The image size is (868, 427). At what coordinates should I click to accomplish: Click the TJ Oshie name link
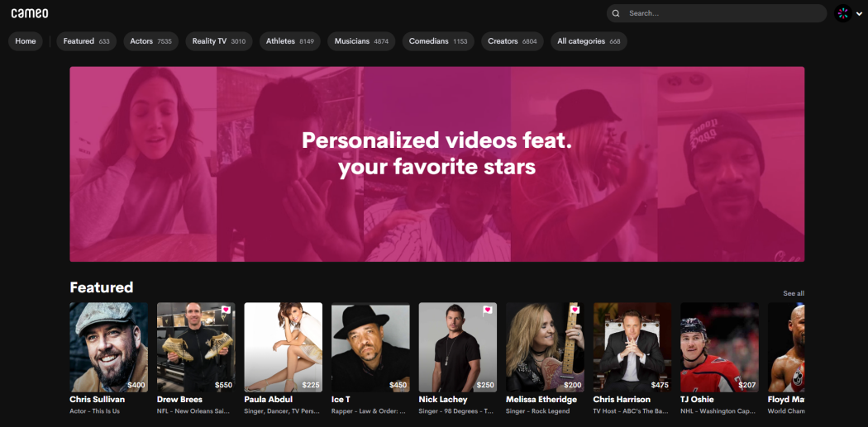(x=698, y=400)
